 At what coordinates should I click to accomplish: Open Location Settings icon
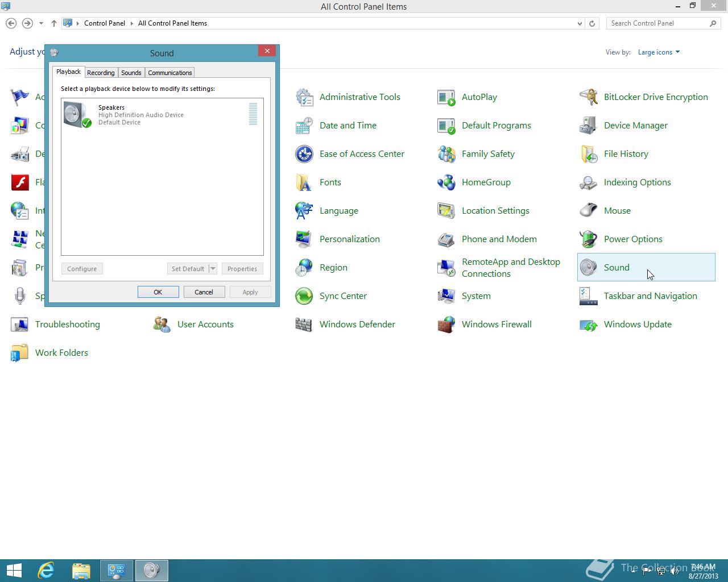coord(446,211)
